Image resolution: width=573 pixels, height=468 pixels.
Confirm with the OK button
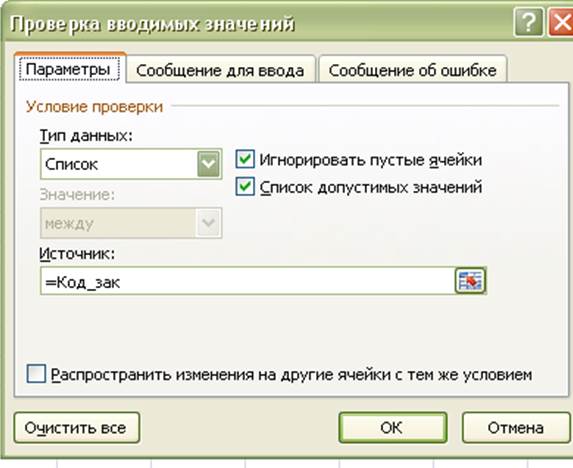click(x=393, y=427)
